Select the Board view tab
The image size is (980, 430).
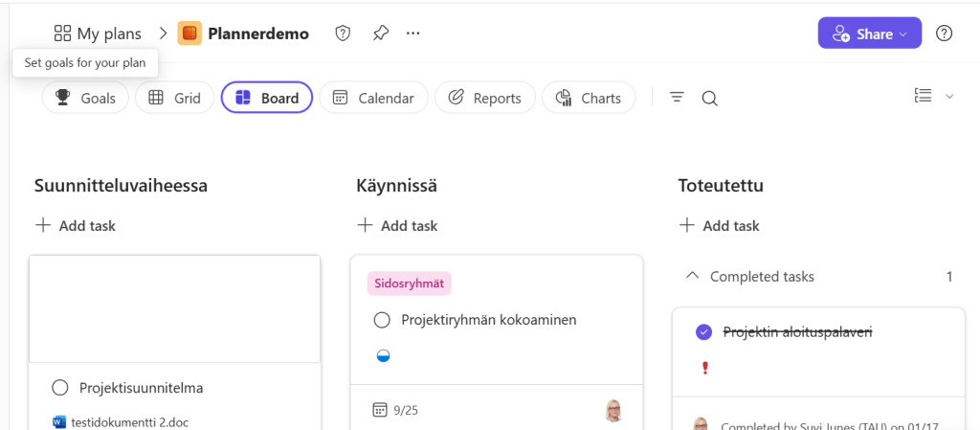point(267,98)
